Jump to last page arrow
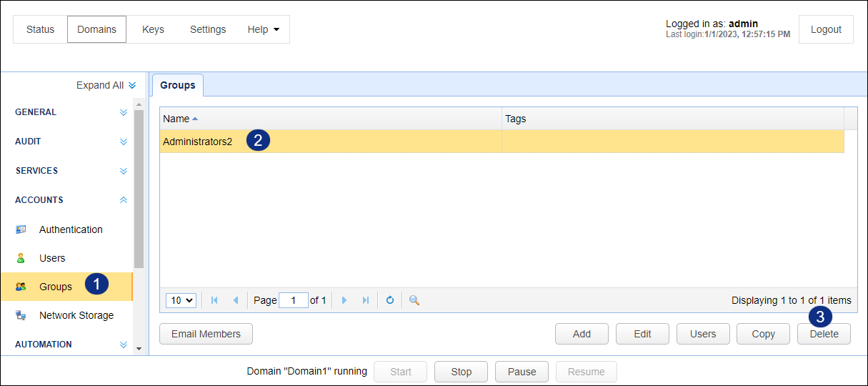This screenshot has width=868, height=386. [x=366, y=300]
